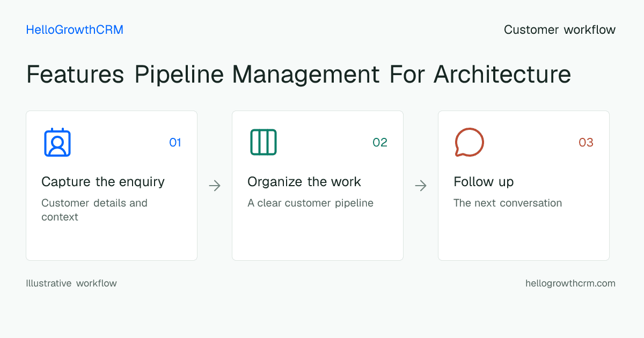Click the contact card icon in step 01
644x338 pixels.
coord(57,142)
